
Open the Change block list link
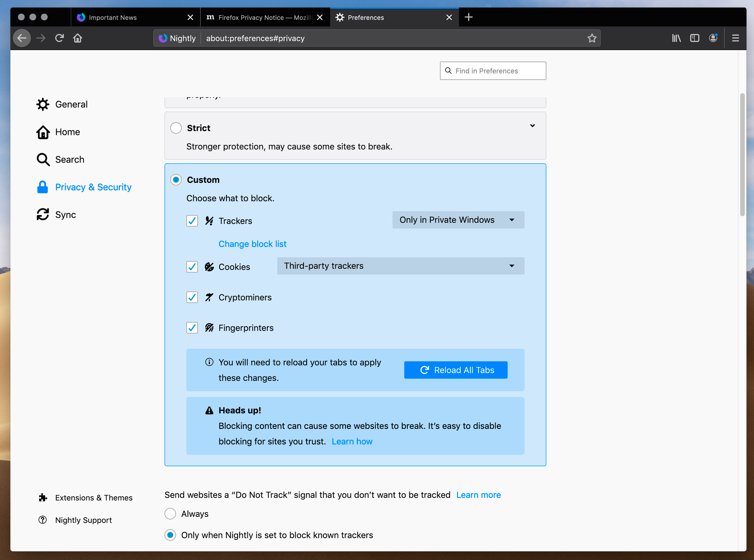pyautogui.click(x=252, y=244)
